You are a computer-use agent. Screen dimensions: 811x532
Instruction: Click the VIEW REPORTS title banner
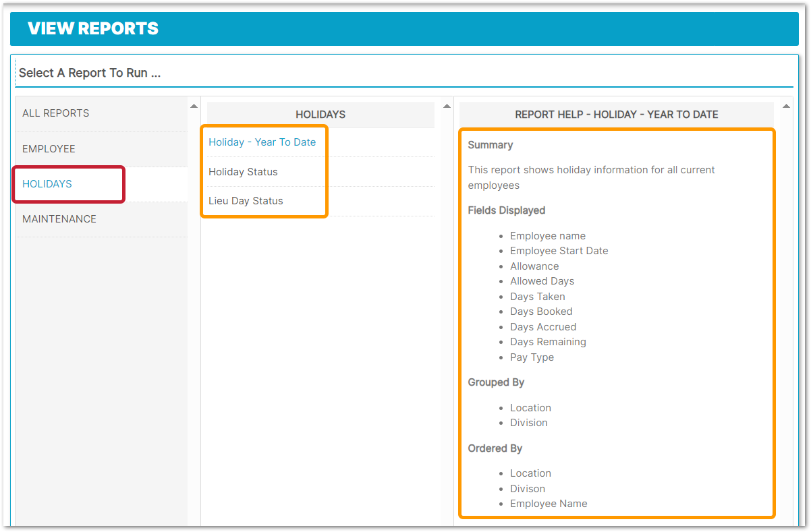(93, 28)
